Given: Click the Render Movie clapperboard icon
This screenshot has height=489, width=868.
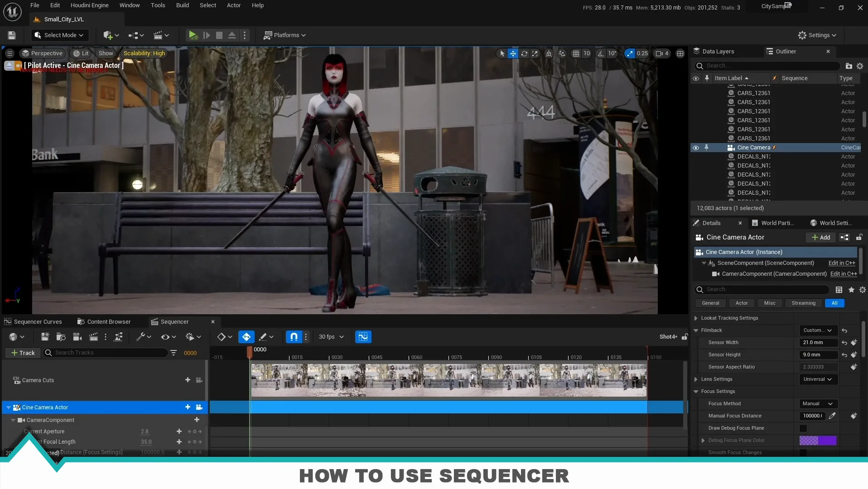Looking at the screenshot, I should 93,337.
